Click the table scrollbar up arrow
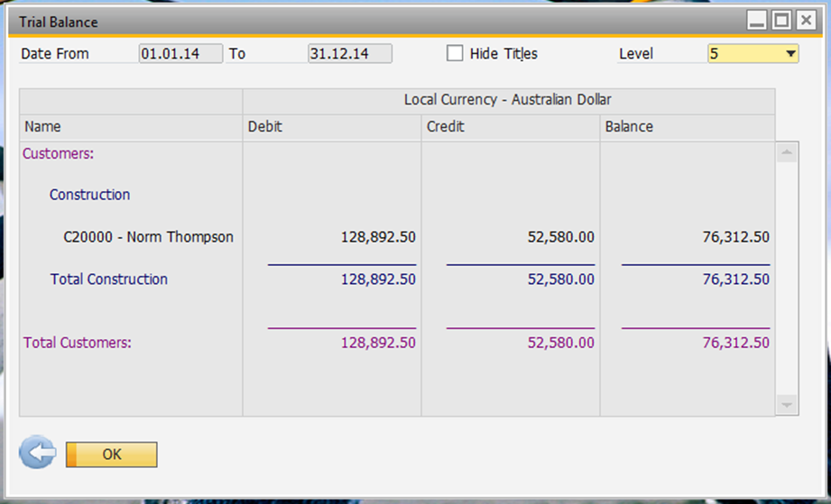831x504 pixels. coord(787,153)
